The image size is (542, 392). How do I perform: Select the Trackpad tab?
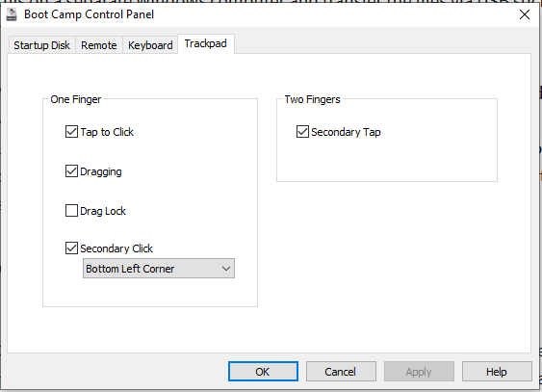click(x=206, y=44)
